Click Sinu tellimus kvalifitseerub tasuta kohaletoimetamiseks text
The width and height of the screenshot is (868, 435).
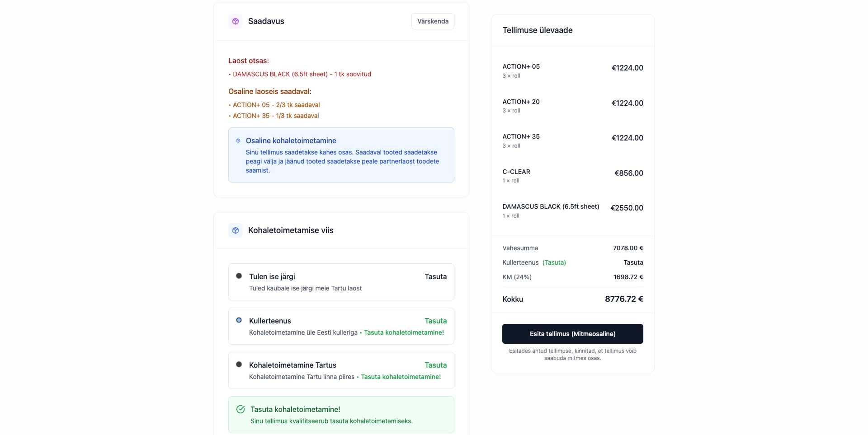point(331,421)
